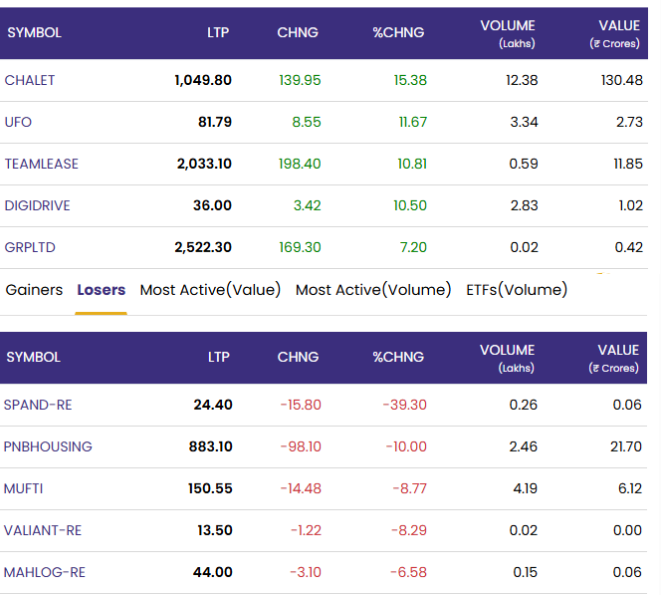
Task: Click DIGIDRIVE's percent change 10.50
Action: [410, 206]
